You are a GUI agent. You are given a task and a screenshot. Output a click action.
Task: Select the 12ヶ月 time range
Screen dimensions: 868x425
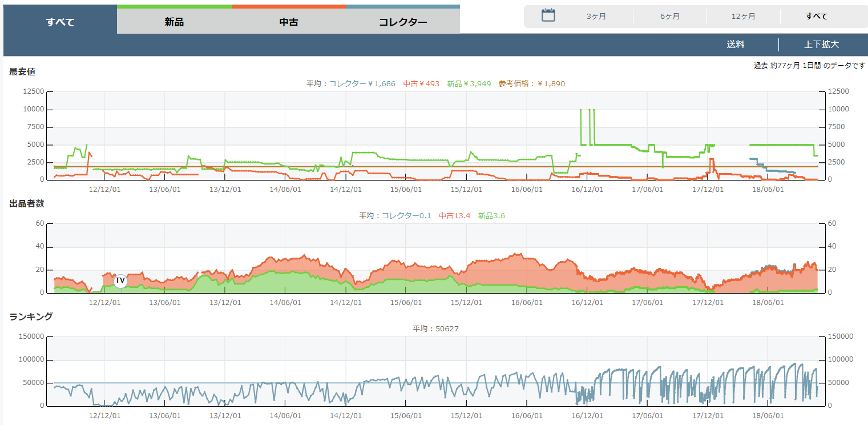(x=743, y=17)
